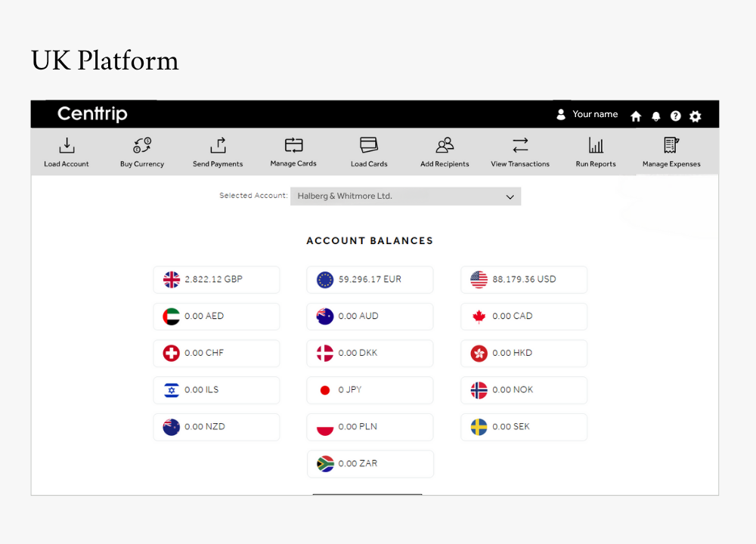
Task: Select the 0.00 PLN balance text
Action: pyautogui.click(x=358, y=427)
